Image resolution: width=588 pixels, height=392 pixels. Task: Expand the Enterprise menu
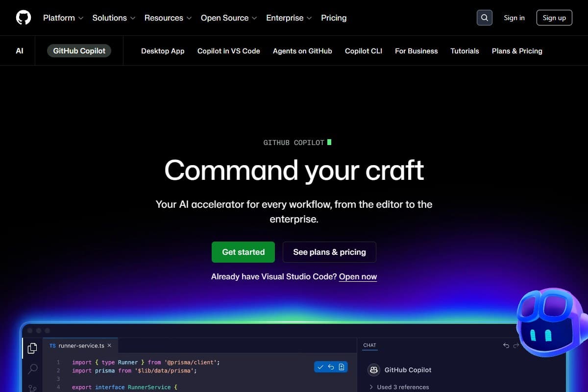click(x=289, y=18)
